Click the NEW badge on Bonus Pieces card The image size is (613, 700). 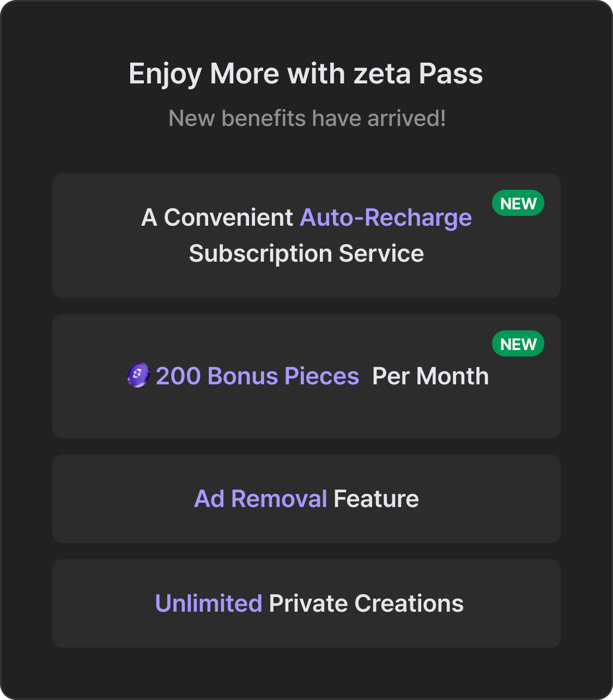pyautogui.click(x=518, y=344)
